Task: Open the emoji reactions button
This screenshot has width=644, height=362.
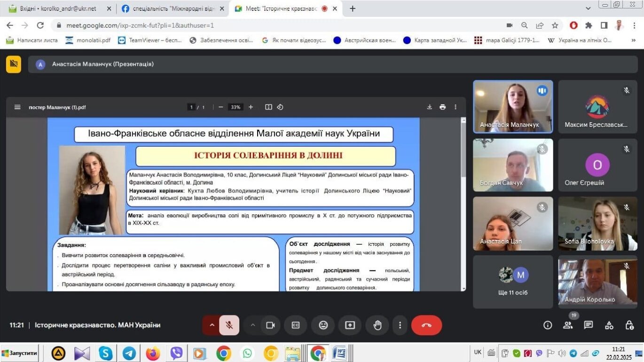Action: 323,325
